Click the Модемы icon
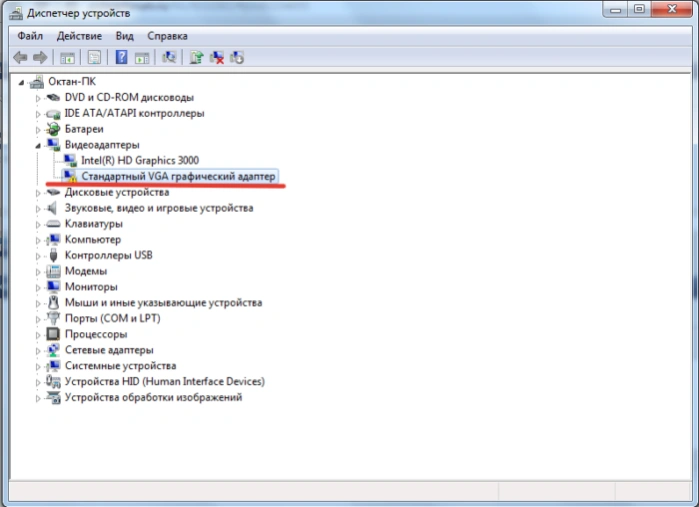The height and width of the screenshot is (507, 699). 53,271
